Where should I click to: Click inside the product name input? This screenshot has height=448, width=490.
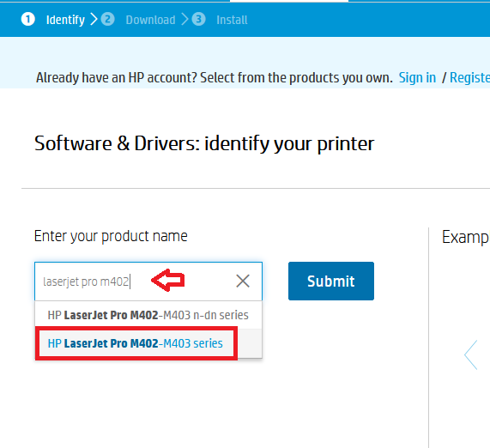point(148,281)
